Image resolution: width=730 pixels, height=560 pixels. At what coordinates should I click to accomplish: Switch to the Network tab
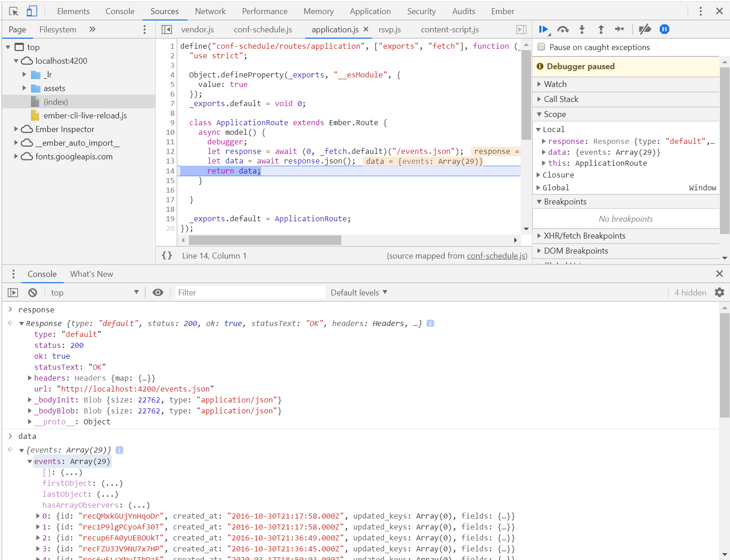210,11
